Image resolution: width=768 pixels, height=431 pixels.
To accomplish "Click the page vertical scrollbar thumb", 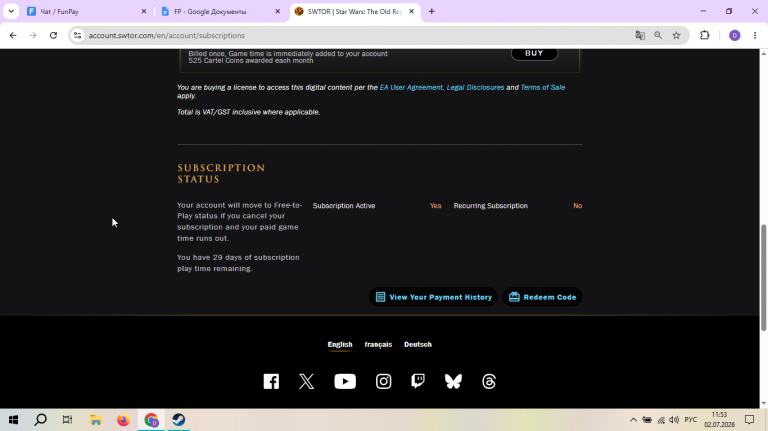I will [x=764, y=278].
